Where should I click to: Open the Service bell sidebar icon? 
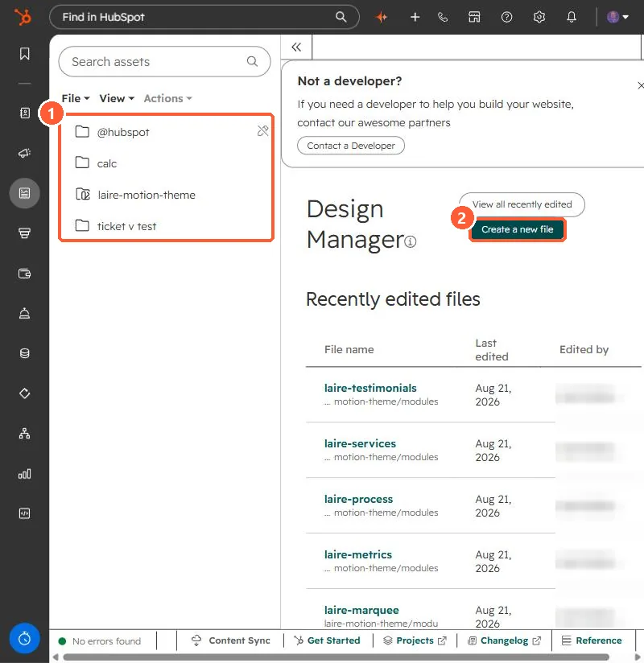pos(24,313)
